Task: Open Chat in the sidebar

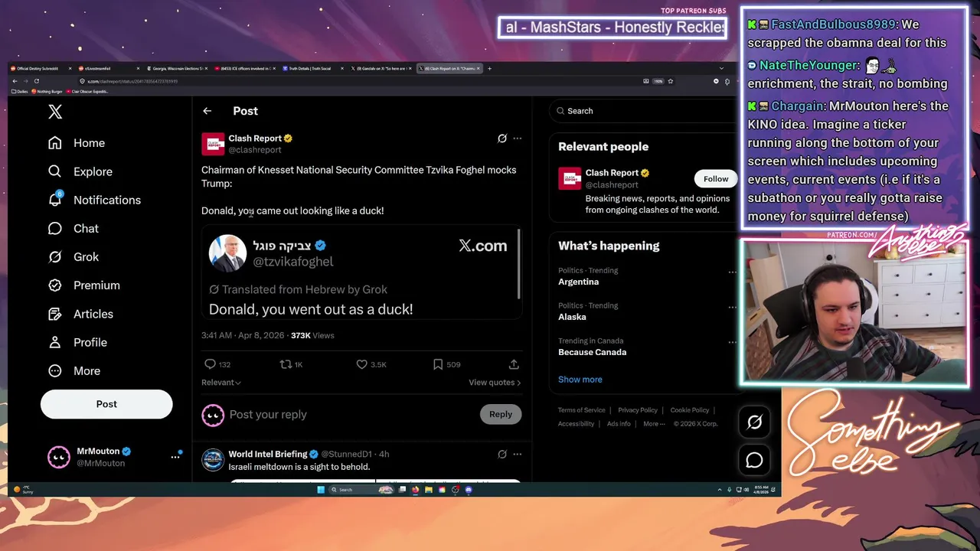Action: [73, 228]
